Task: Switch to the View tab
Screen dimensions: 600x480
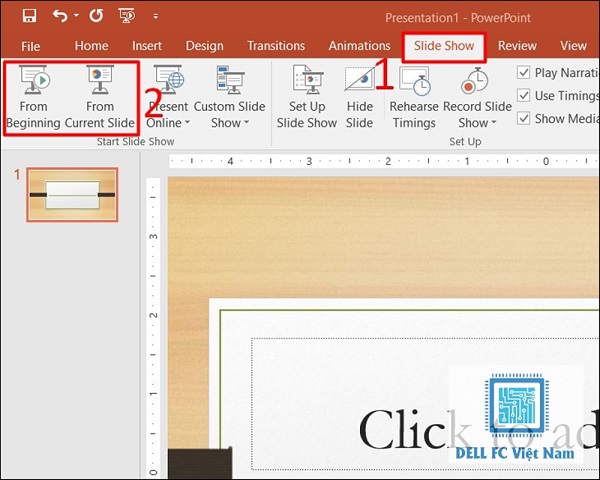Action: click(573, 46)
